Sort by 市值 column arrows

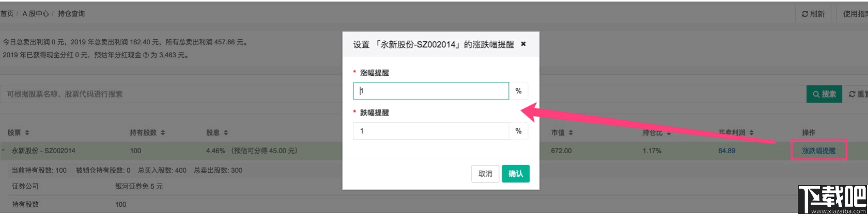click(571, 133)
